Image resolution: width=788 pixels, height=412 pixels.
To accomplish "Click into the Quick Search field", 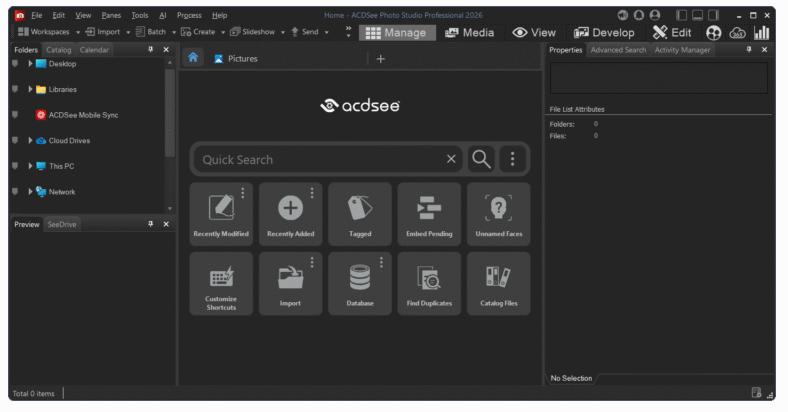I will tap(320, 159).
